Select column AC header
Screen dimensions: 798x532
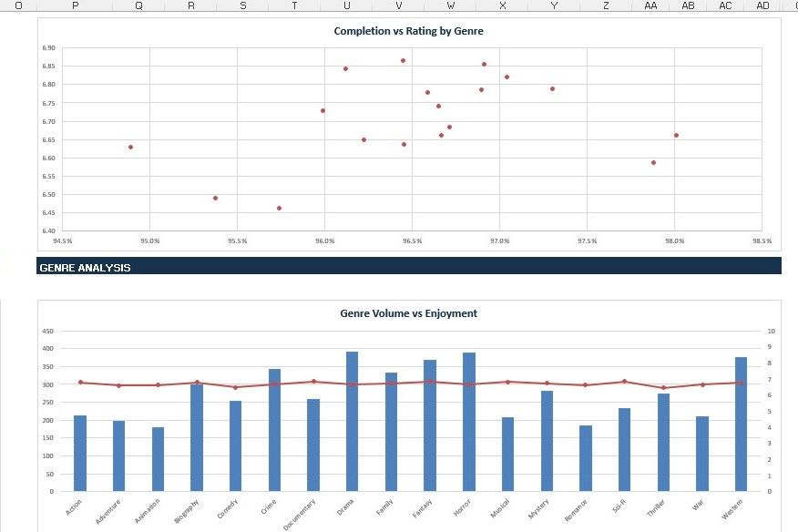pos(725,5)
